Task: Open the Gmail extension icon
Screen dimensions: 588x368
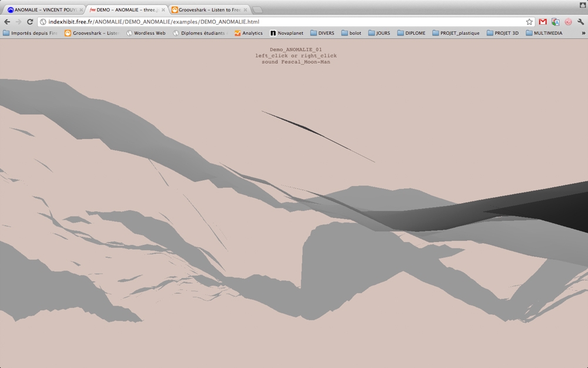Action: click(543, 22)
